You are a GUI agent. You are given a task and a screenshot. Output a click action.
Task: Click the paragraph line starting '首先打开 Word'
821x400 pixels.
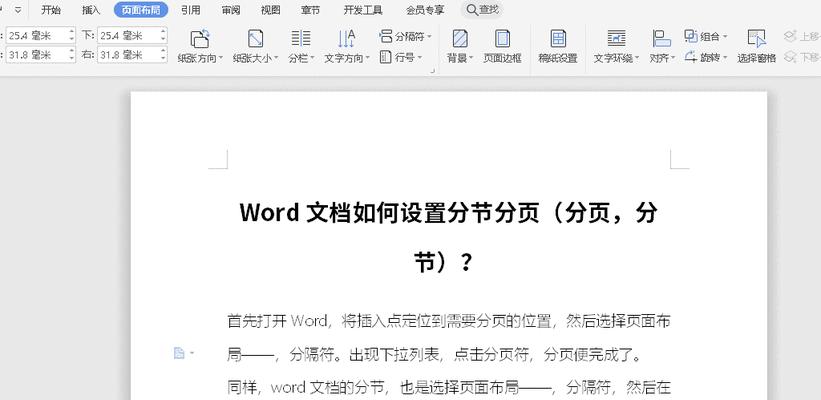coord(448,320)
